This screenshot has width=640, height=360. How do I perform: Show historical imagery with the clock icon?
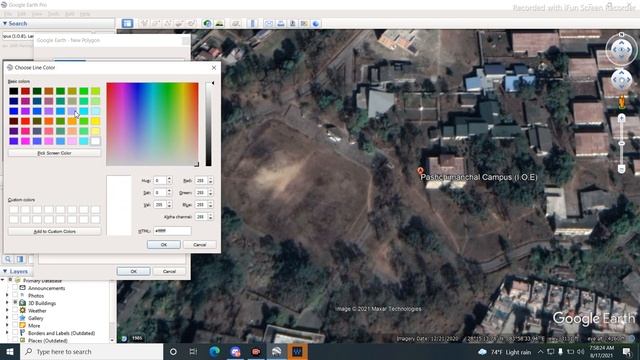tap(207, 23)
